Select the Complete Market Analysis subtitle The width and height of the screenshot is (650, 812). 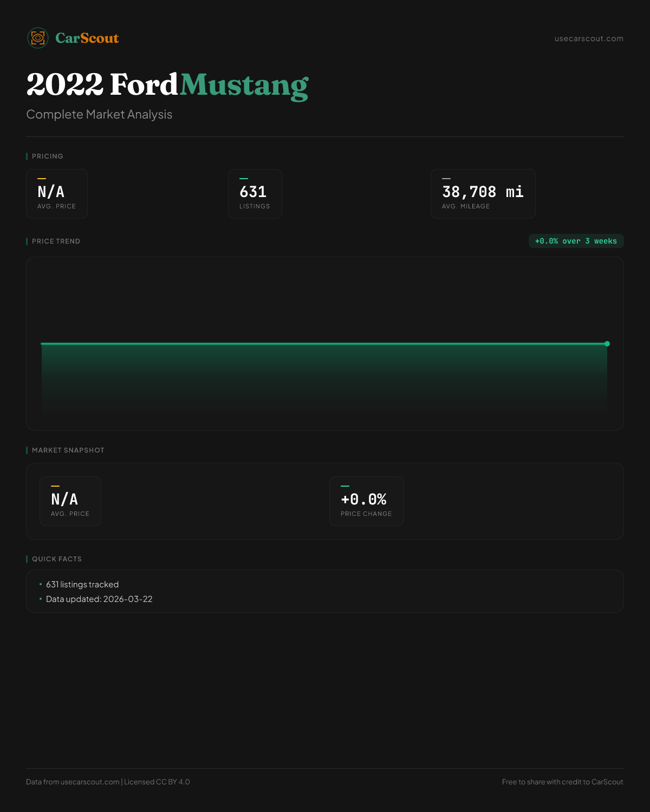99,114
